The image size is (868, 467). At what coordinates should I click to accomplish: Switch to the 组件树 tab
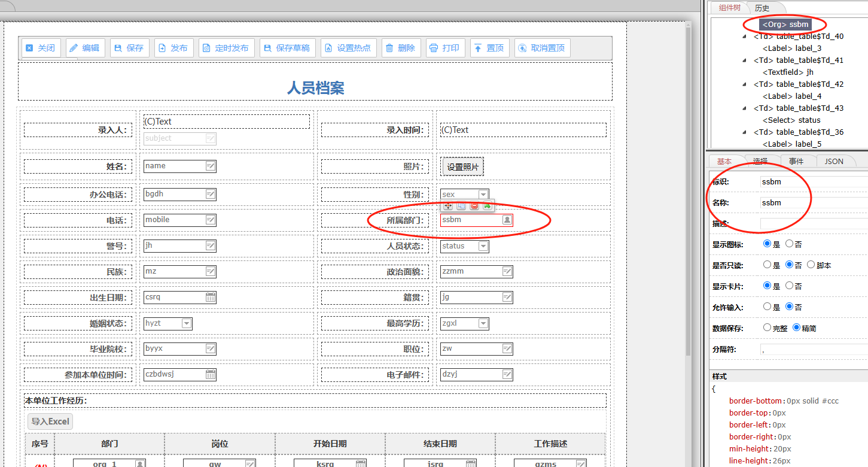(730, 8)
